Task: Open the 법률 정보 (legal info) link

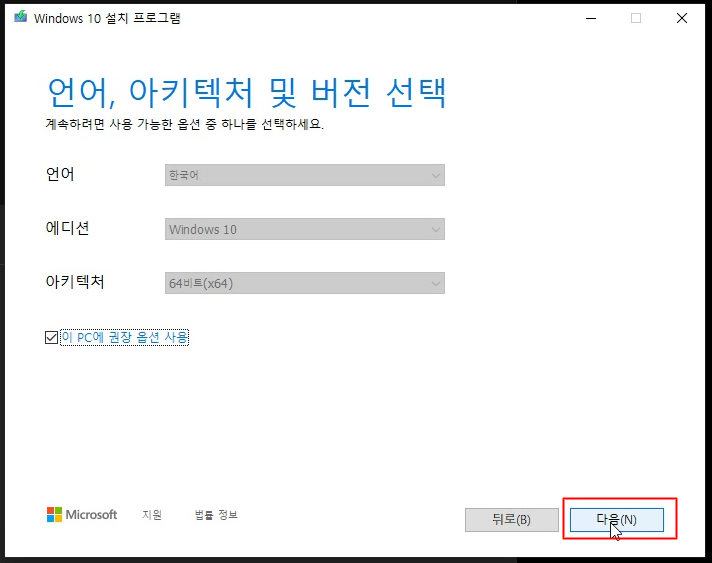Action: [216, 514]
